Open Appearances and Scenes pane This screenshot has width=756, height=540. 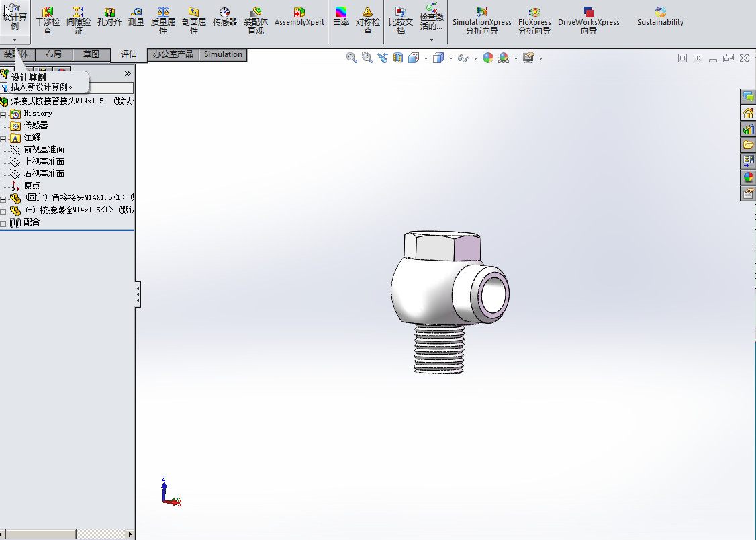pos(748,177)
